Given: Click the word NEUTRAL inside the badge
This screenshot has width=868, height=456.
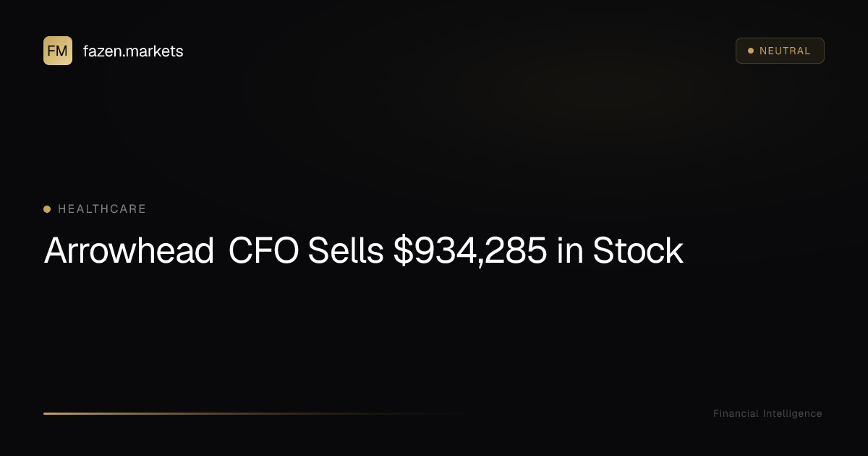Looking at the screenshot, I should pyautogui.click(x=785, y=51).
